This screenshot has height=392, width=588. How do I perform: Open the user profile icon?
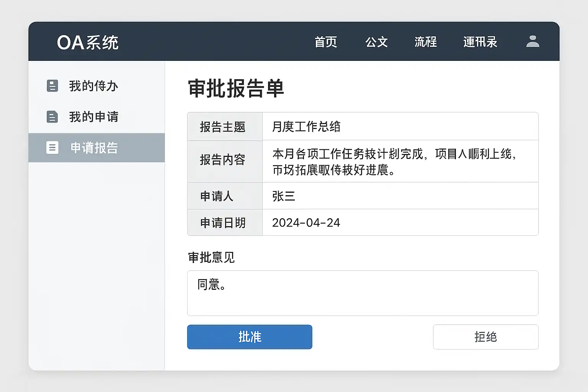pos(532,41)
